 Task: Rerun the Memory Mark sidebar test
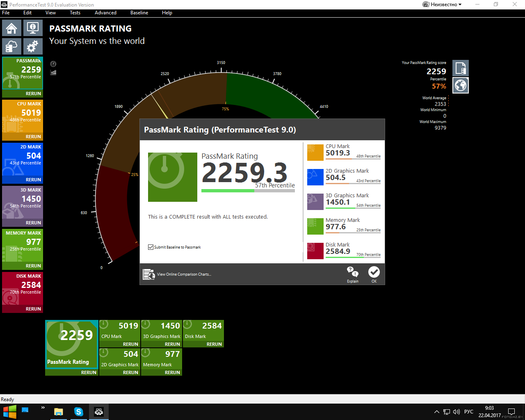(x=33, y=266)
